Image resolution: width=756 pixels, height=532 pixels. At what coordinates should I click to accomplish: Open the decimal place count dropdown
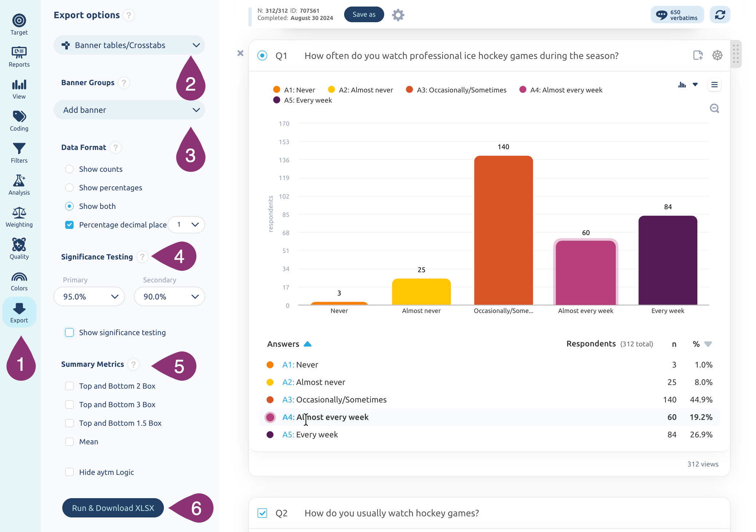186,225
